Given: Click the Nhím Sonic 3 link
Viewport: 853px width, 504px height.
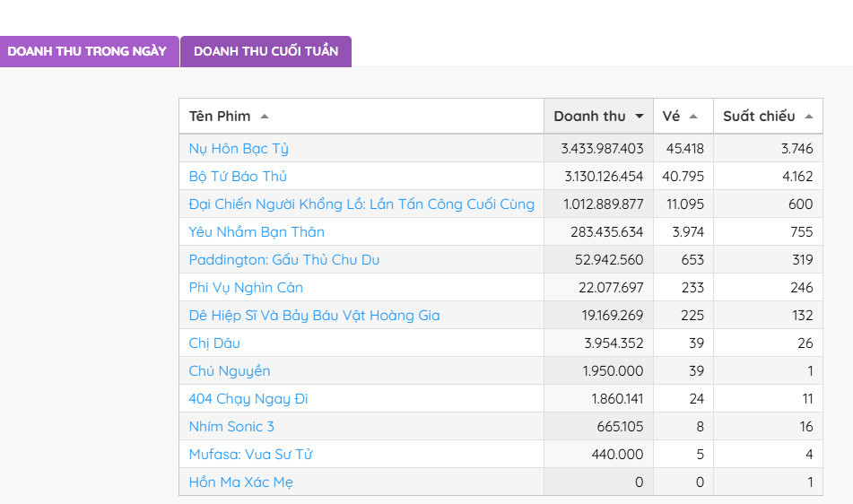Looking at the screenshot, I should 231,427.
